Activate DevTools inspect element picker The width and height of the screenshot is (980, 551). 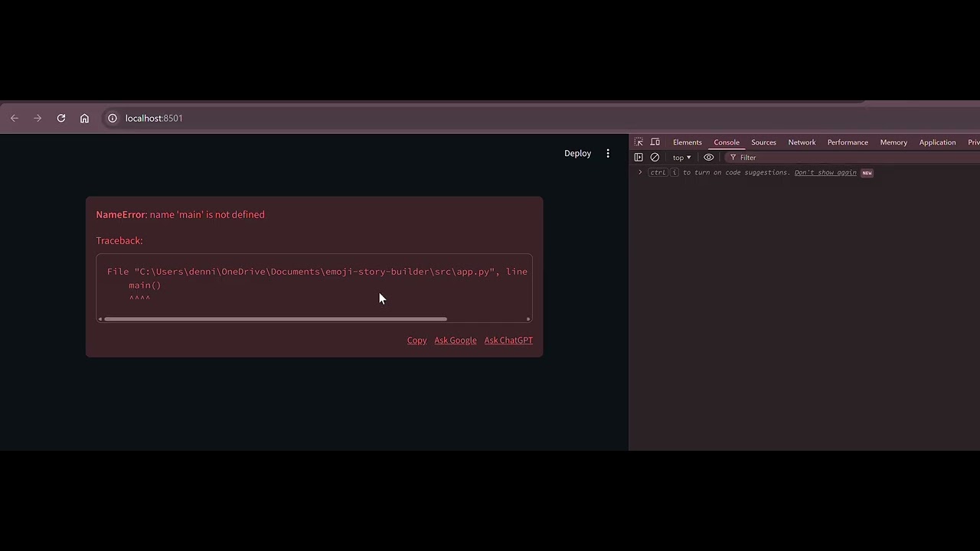coord(639,142)
